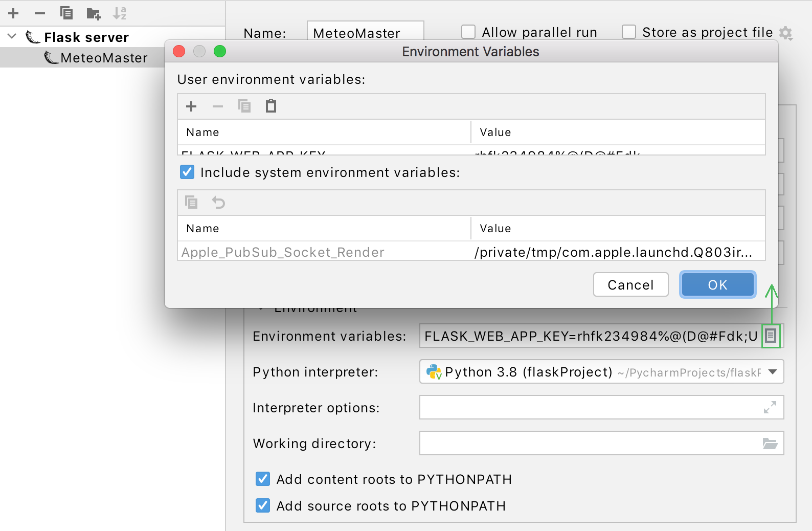Revert system environment variables

pos(218,203)
